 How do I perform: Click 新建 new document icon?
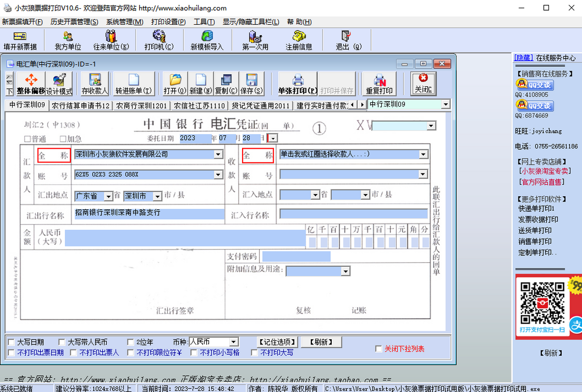pos(200,84)
